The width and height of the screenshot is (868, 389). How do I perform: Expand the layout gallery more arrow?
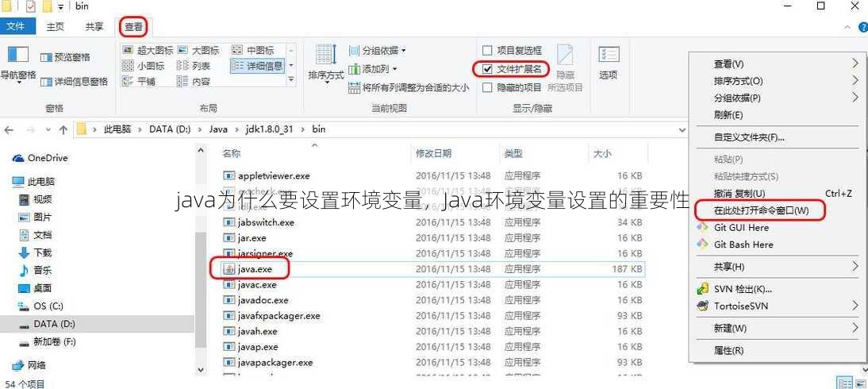tap(291, 80)
